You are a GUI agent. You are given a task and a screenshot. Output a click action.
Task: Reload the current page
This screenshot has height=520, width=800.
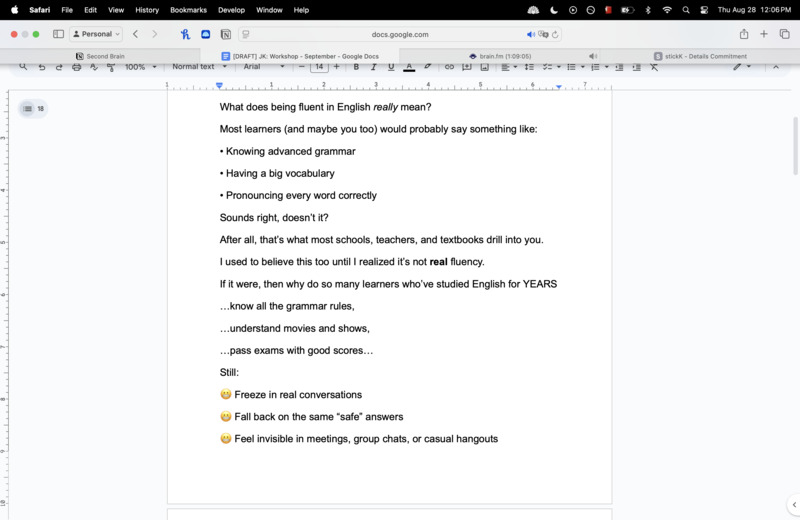pos(555,34)
